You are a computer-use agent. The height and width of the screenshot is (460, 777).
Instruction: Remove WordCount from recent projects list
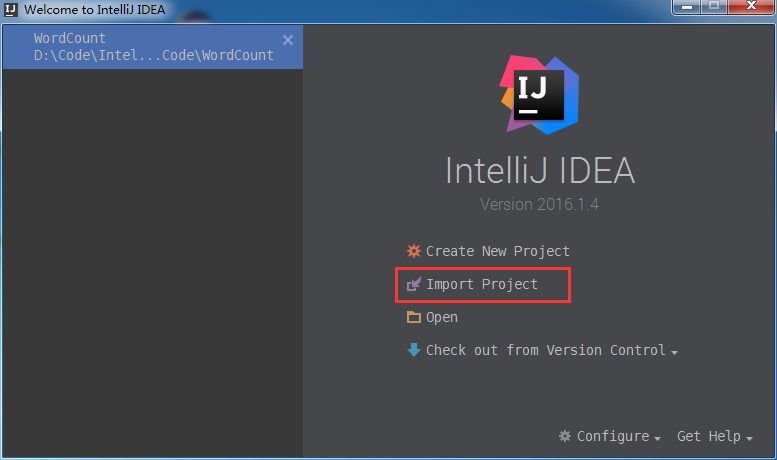click(288, 40)
